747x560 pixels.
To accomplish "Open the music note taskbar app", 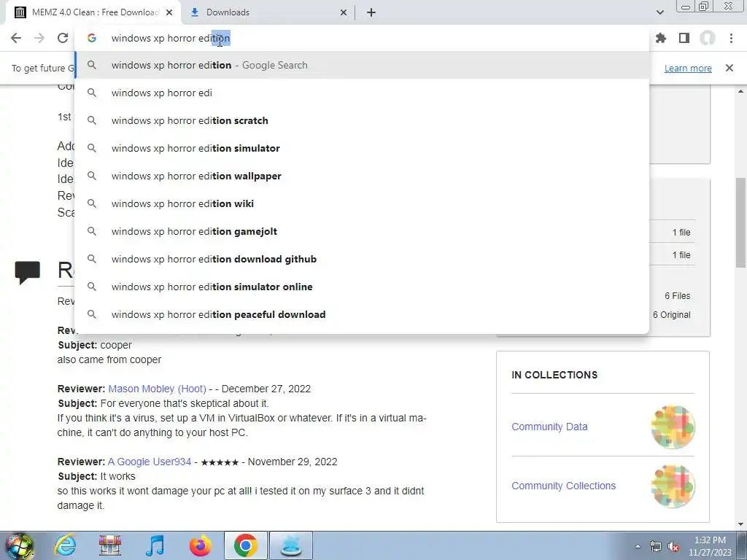I will [155, 545].
